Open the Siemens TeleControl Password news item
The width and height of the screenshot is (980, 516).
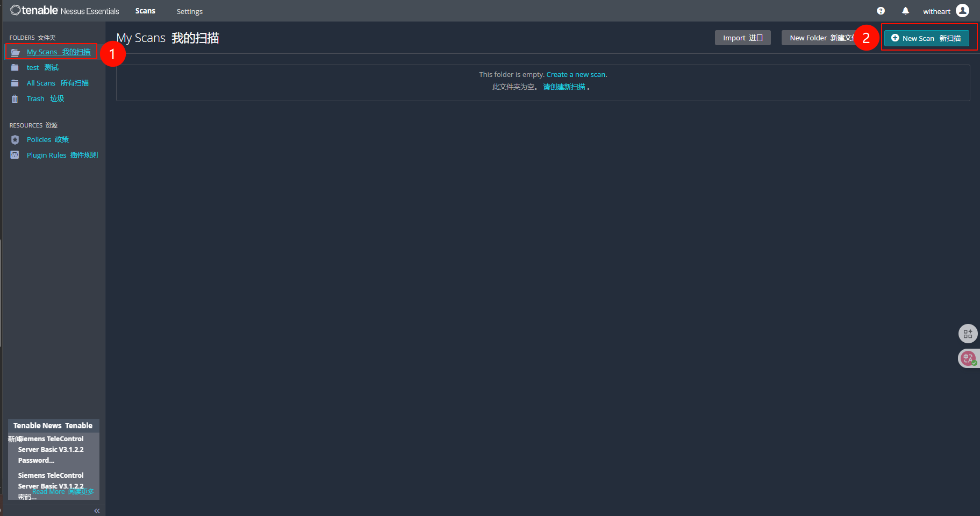51,450
